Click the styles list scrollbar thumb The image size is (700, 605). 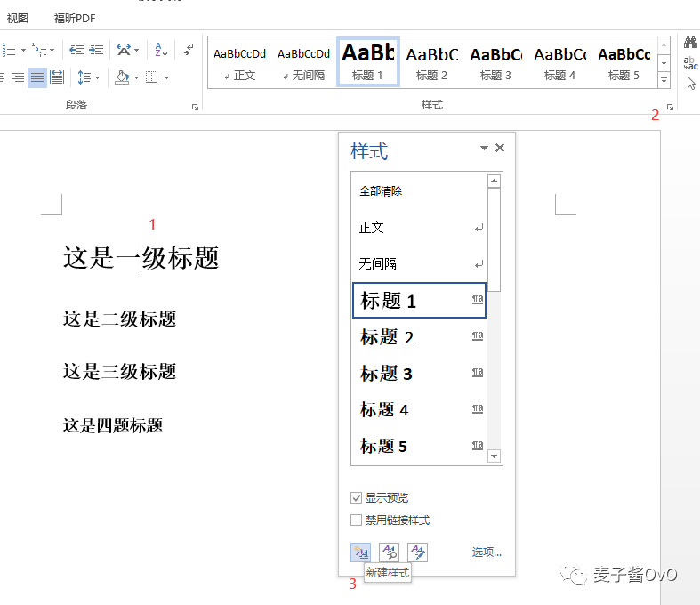494,239
